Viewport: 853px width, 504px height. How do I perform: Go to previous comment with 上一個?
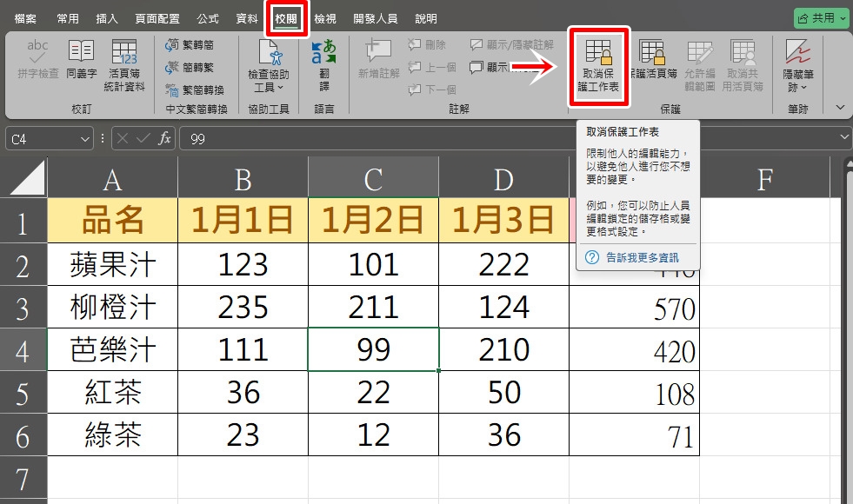click(432, 68)
